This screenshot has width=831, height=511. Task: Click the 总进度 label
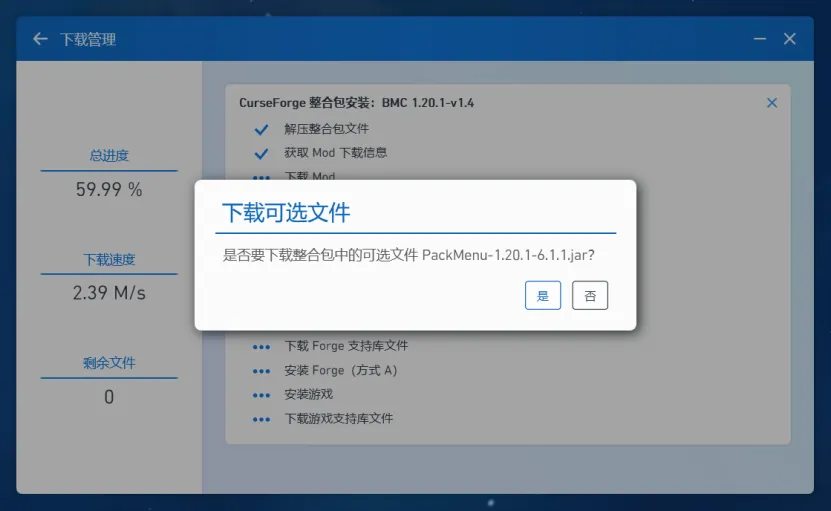pyautogui.click(x=109, y=156)
